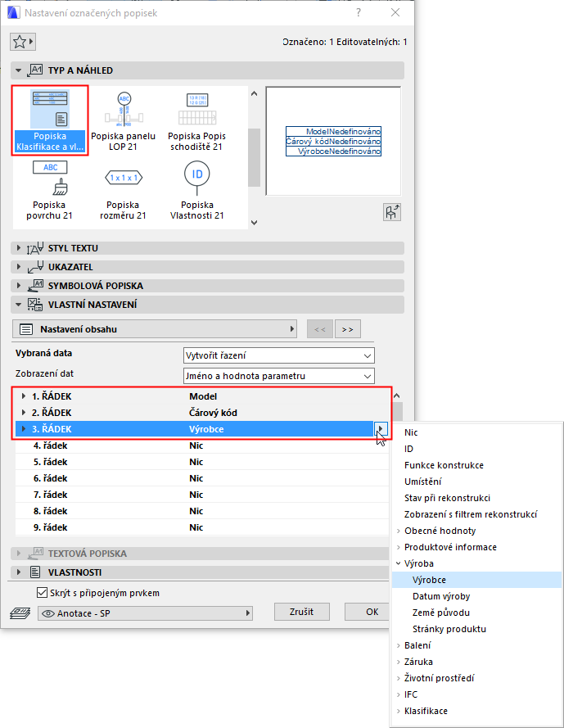Expand the VLASTNOSTI panel
Viewport: 564px width, 728px height.
click(19, 572)
